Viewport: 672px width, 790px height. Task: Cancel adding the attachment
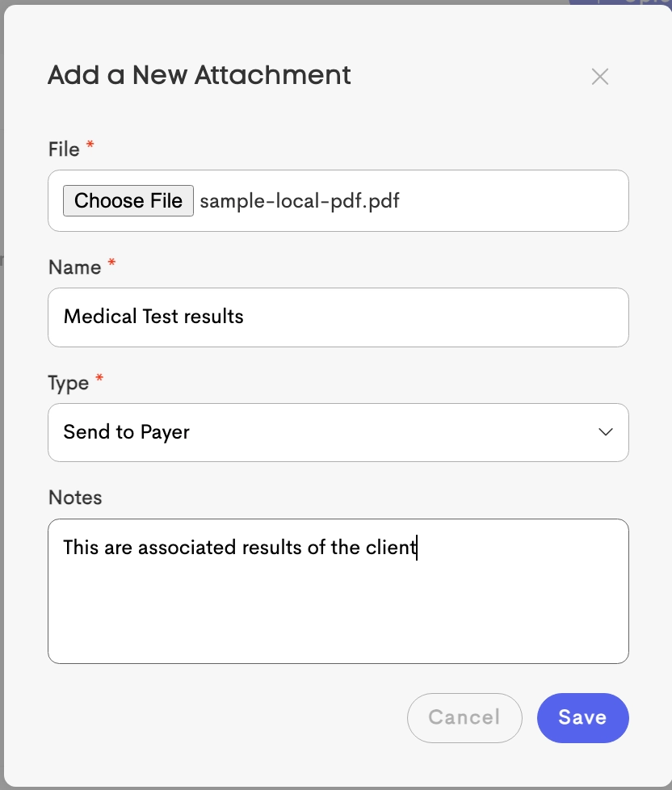pos(464,717)
